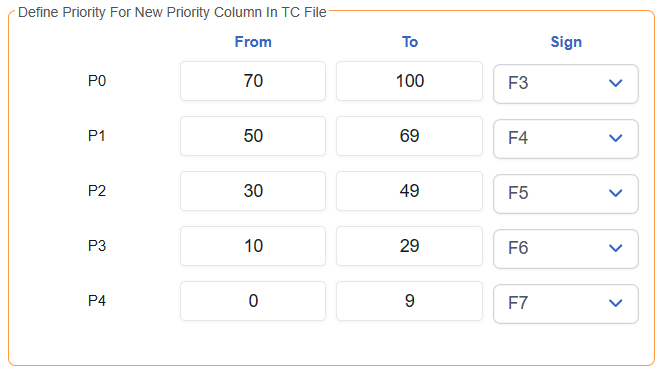Click the chevron arrow in F3 dropdown
This screenshot has height=368, width=659.
616,83
